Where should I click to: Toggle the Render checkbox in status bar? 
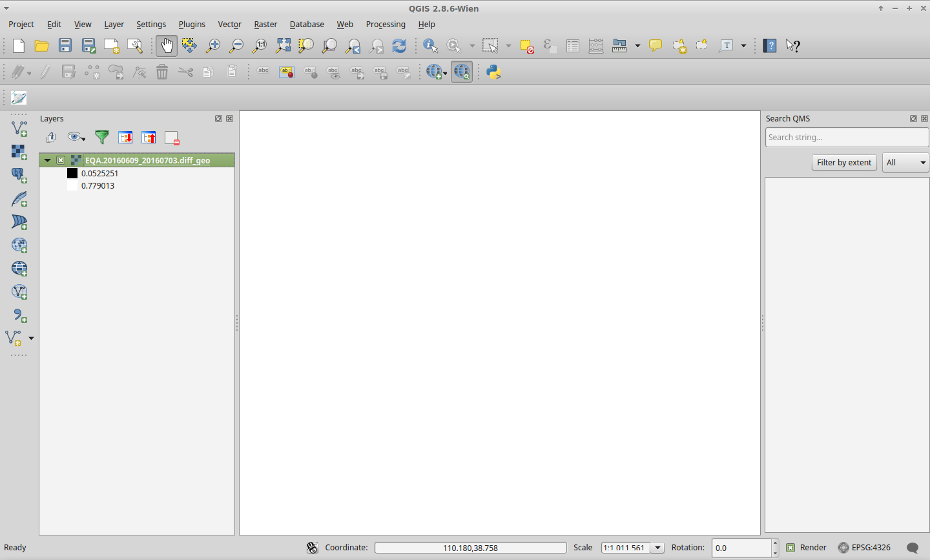click(x=790, y=548)
